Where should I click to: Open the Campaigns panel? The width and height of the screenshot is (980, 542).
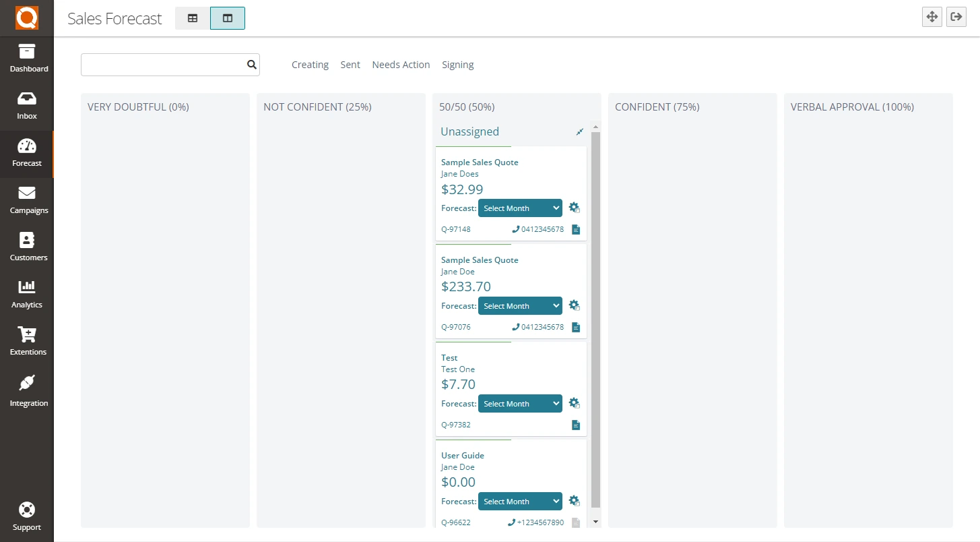click(x=27, y=199)
